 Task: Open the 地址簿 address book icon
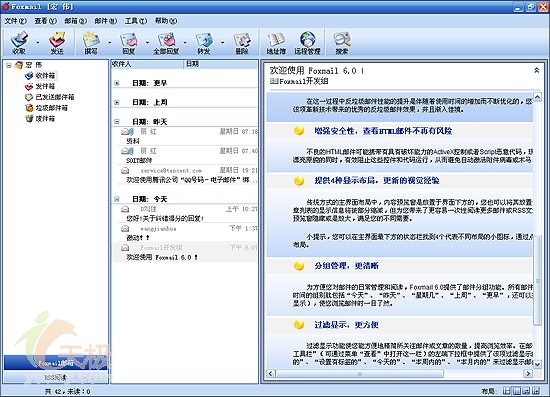[x=276, y=42]
